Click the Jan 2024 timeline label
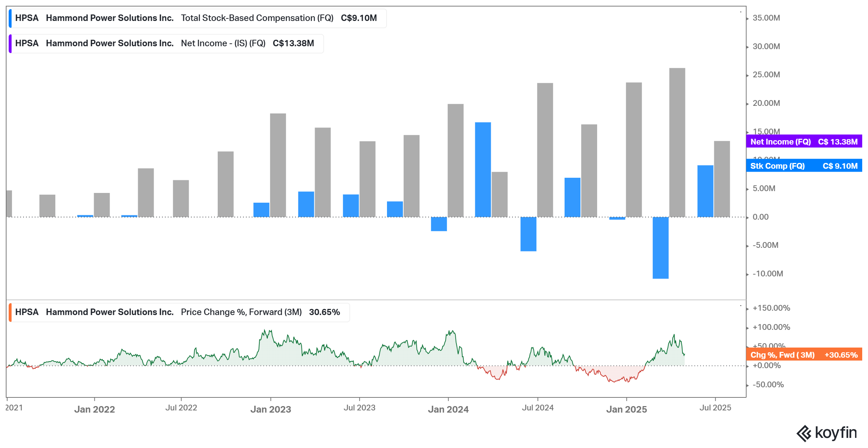The image size is (868, 448). coord(448,409)
